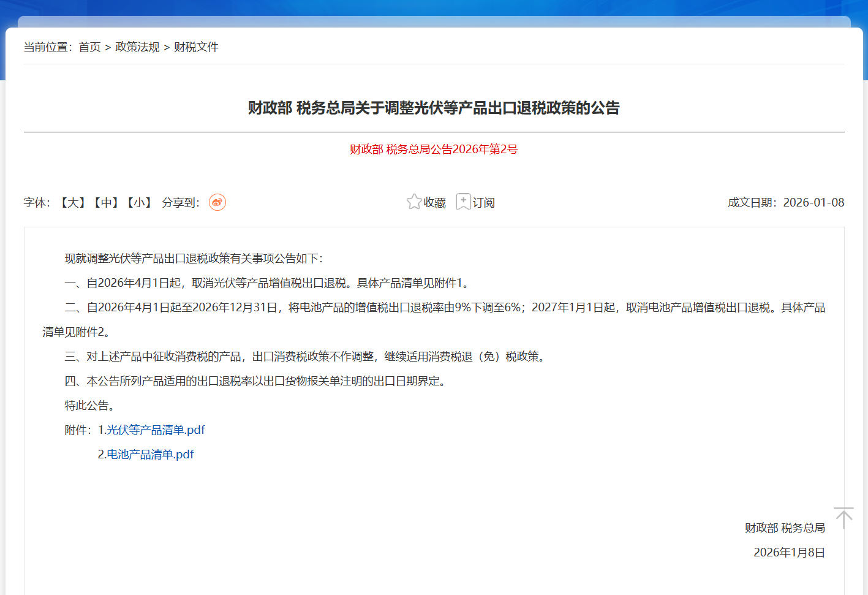Share the announcement to Weibo
Screen dimensions: 868x595
(217, 202)
